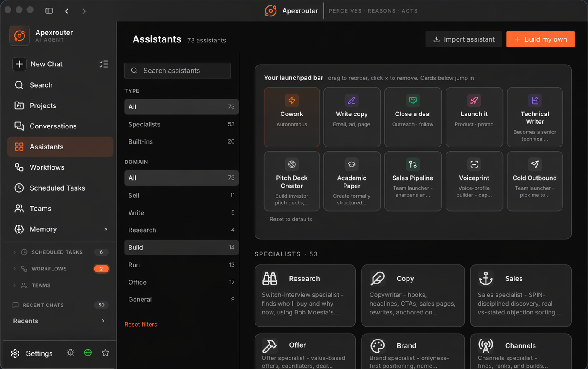Open the Technical Writer document card
This screenshot has height=369, width=588.
[535, 117]
